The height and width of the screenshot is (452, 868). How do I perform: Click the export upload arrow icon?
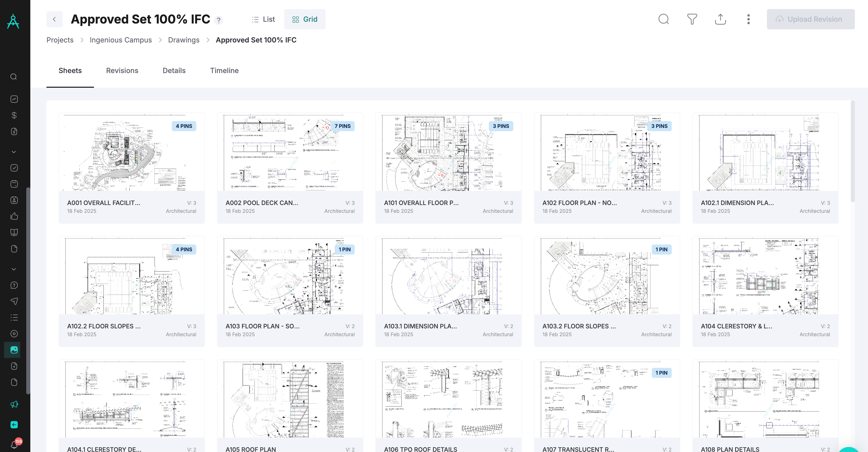point(720,19)
